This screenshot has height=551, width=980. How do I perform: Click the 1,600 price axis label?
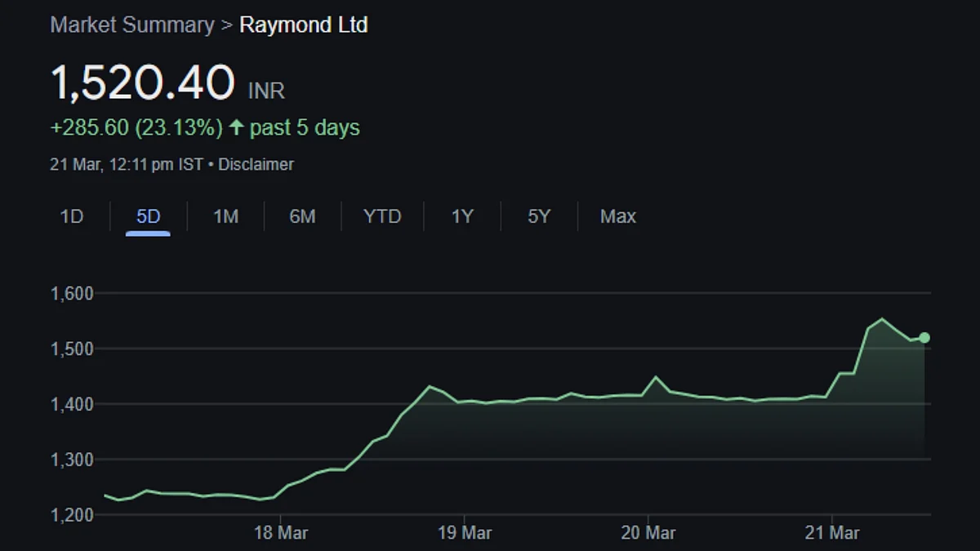[x=72, y=293]
